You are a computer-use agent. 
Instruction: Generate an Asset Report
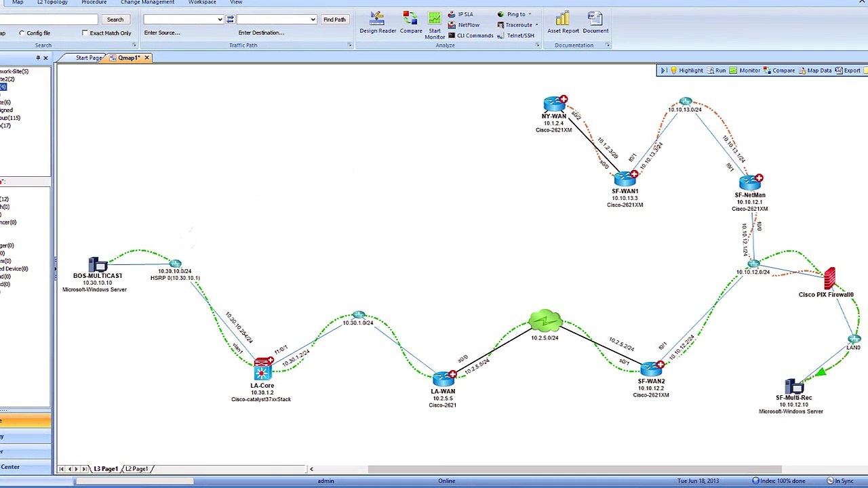tap(563, 23)
